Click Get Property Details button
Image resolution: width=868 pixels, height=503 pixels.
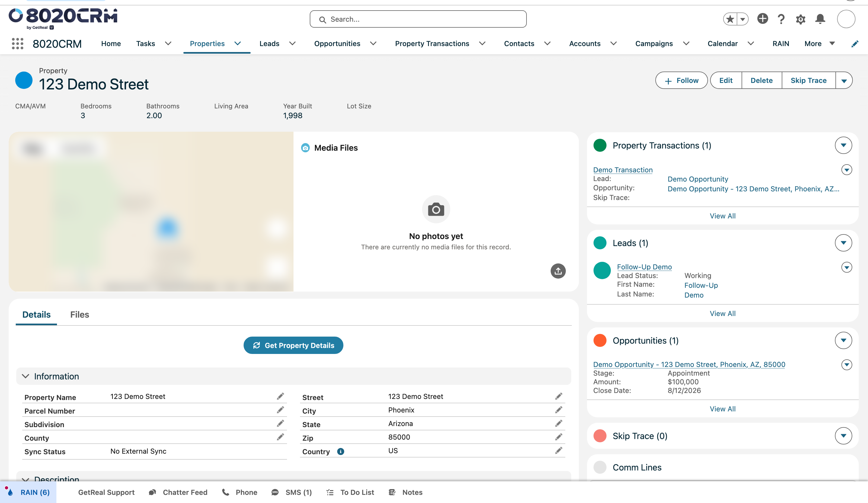pos(293,345)
